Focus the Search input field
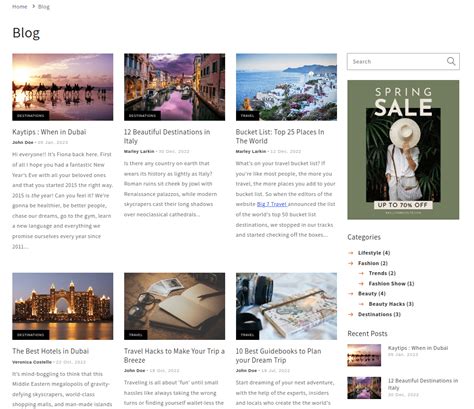Viewport: 474px width, 409px height. click(x=403, y=62)
